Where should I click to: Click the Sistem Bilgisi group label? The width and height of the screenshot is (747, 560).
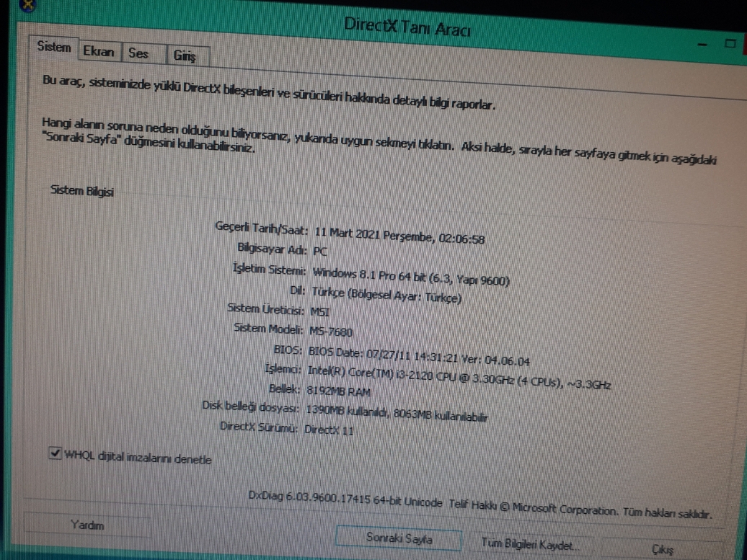coord(82,191)
